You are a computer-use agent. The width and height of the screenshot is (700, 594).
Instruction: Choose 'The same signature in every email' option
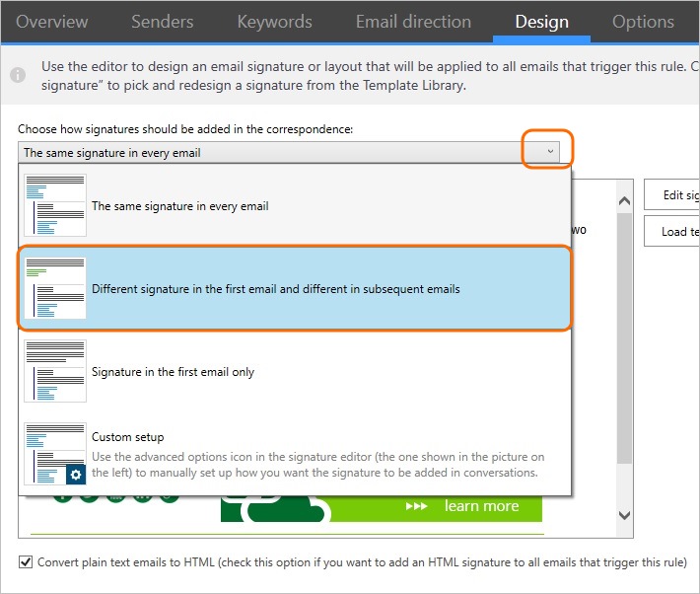[295, 205]
